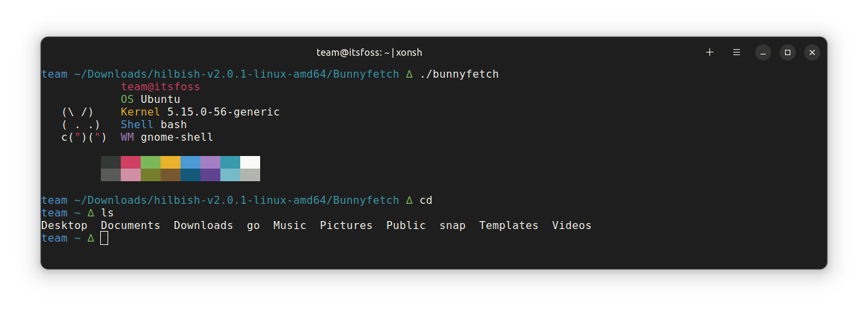Maximize the terminal window

[788, 52]
